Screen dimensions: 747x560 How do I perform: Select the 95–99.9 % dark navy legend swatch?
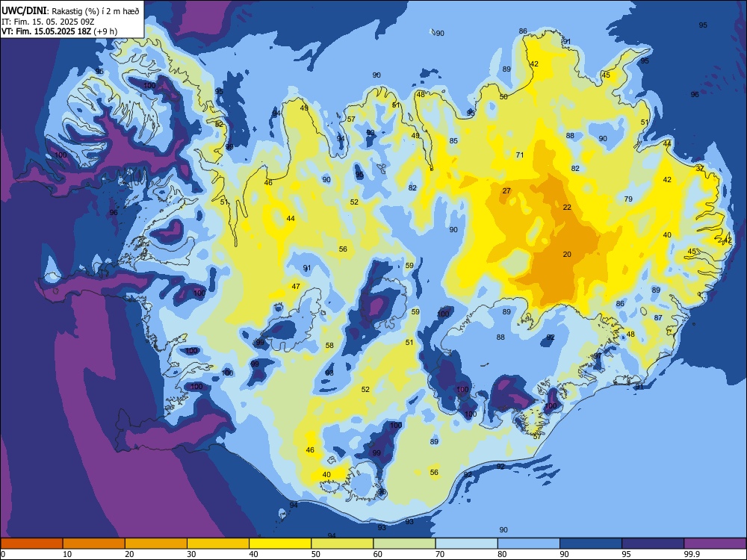pyautogui.click(x=653, y=544)
